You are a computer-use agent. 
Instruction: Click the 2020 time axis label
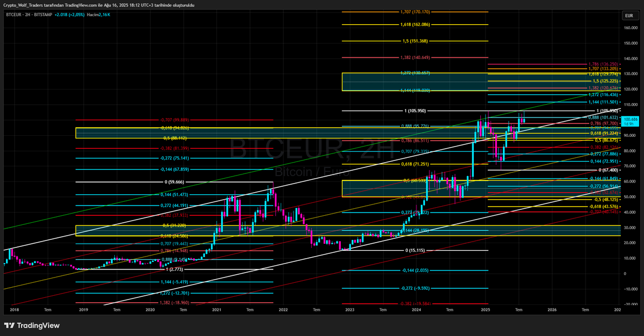(x=150, y=310)
